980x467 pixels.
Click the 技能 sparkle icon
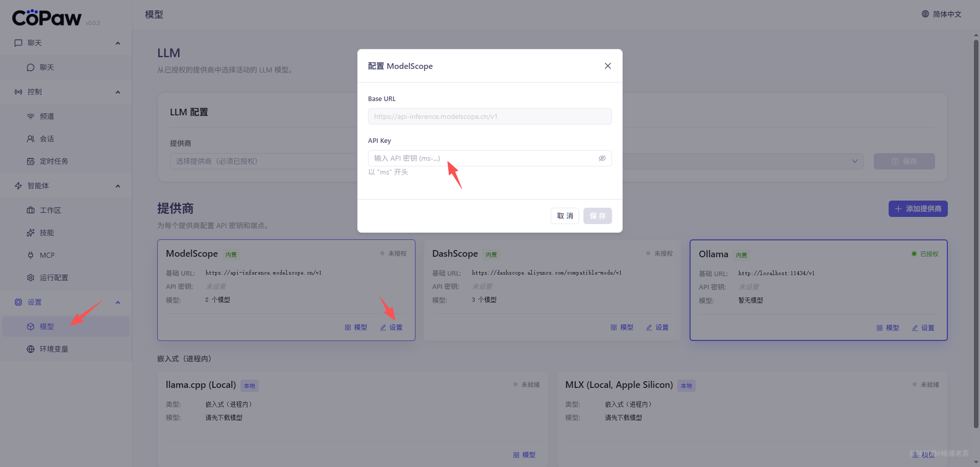pos(31,233)
